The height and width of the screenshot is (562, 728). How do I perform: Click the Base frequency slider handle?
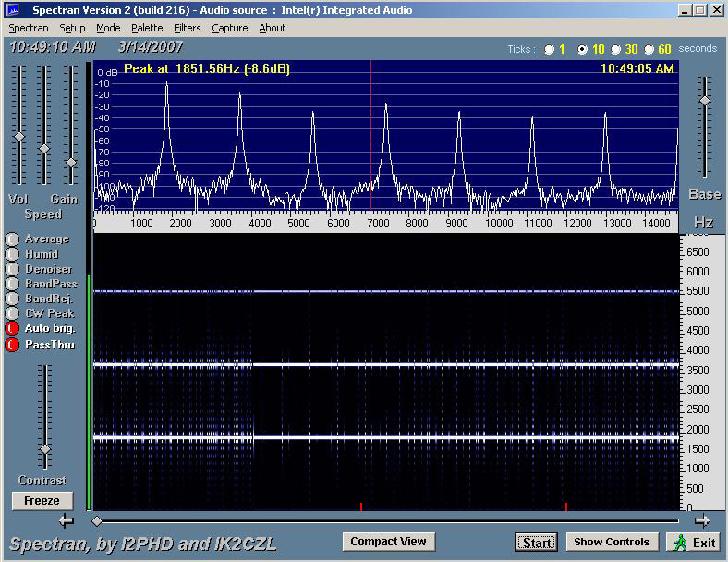pyautogui.click(x=705, y=101)
